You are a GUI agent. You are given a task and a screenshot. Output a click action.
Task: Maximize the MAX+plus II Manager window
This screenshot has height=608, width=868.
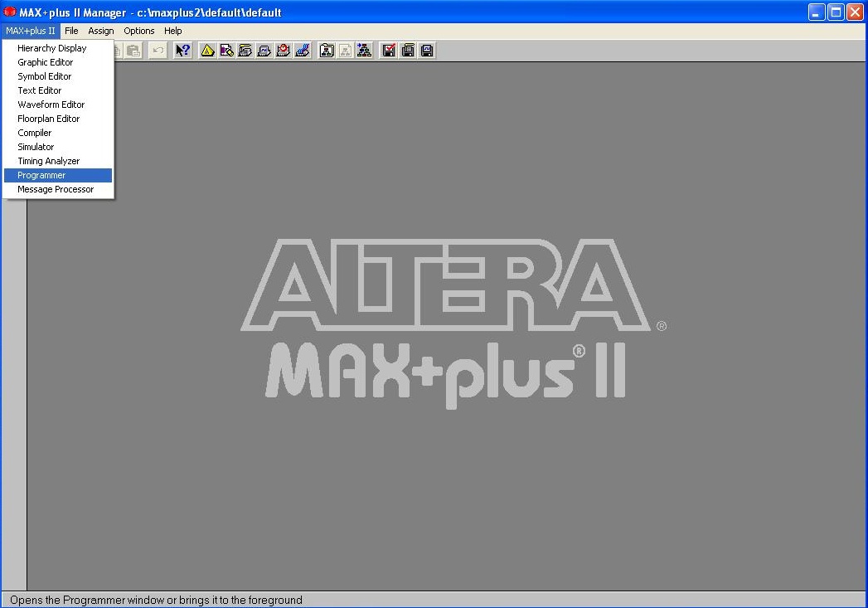[836, 12]
